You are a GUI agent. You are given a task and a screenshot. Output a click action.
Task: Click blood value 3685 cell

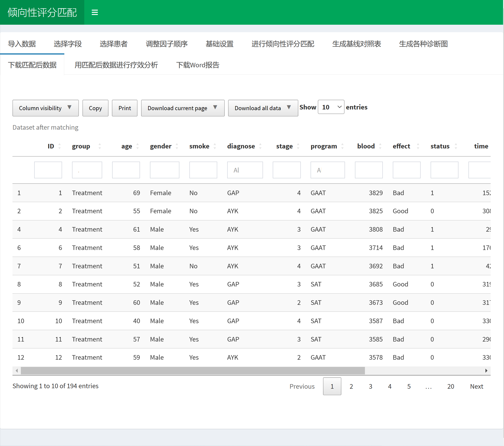coord(376,284)
